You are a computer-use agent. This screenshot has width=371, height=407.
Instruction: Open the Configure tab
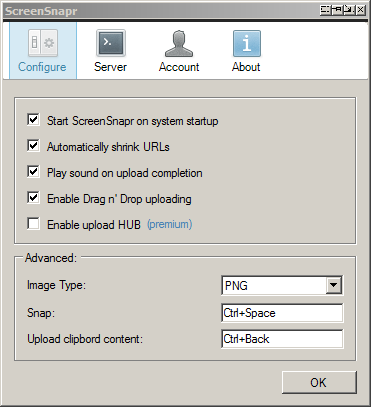(43, 51)
